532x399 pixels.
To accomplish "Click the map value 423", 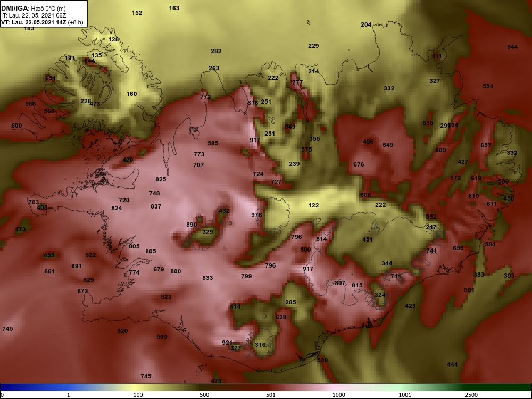I will click(411, 306).
